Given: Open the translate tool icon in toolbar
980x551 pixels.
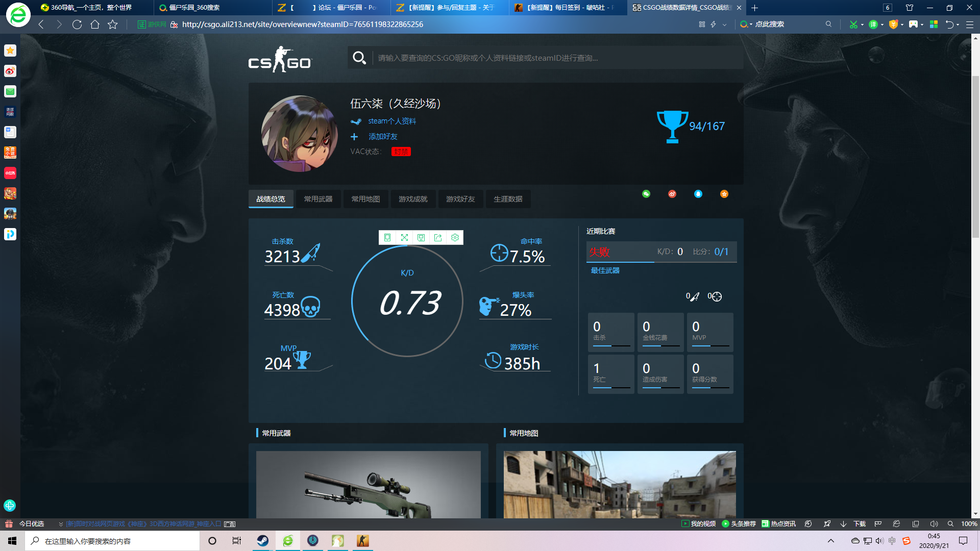Looking at the screenshot, I should point(873,24).
